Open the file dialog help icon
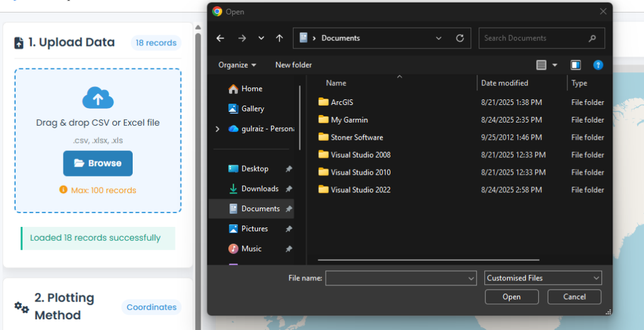This screenshot has height=330, width=644. [x=598, y=65]
